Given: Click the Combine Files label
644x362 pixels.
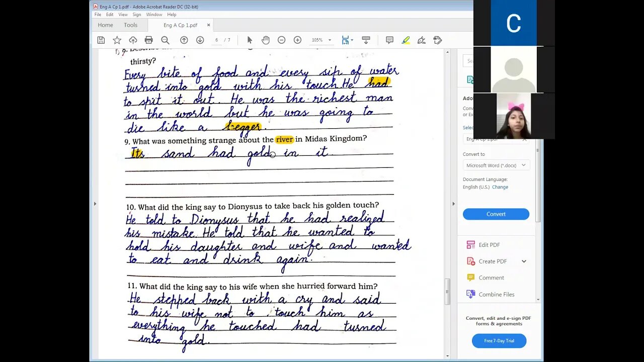Looking at the screenshot, I should point(497,294).
